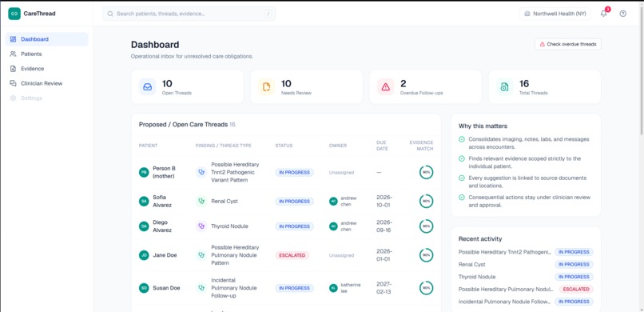Image resolution: width=644 pixels, height=312 pixels.
Task: Click the FINDING / THREAD TYPE header
Action: (x=224, y=146)
